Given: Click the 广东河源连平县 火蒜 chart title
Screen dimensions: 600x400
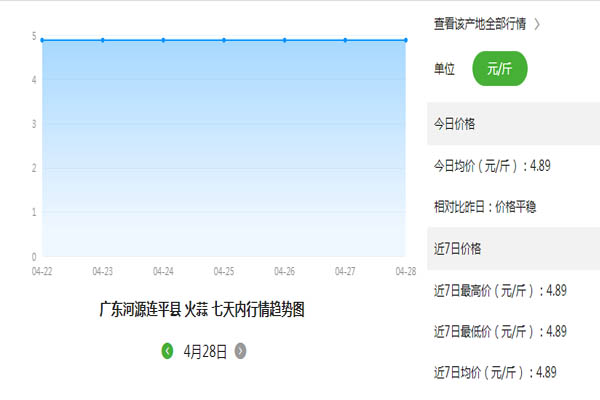Looking at the screenshot, I should 201,310.
